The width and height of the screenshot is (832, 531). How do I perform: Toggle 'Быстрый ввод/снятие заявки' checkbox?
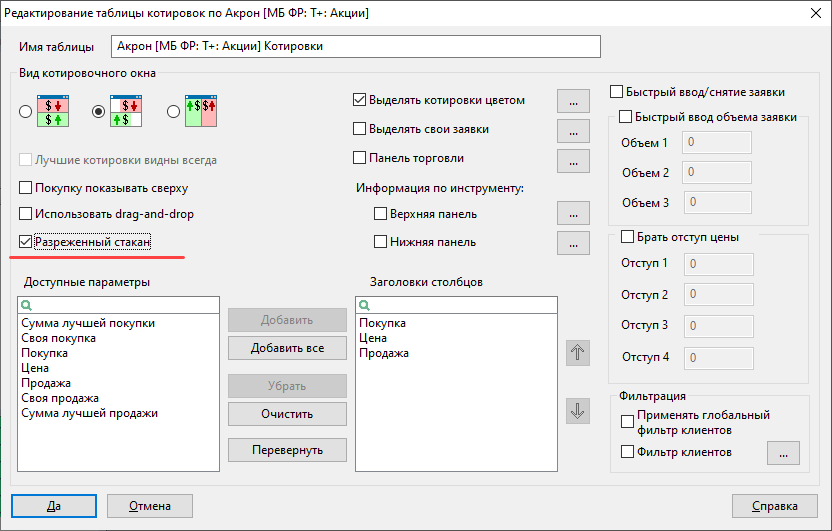coord(617,92)
